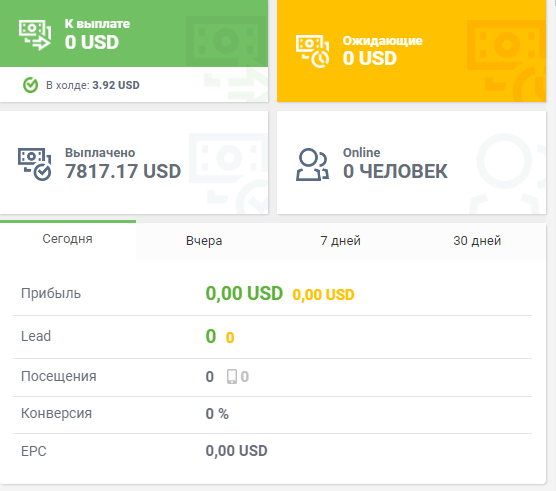Click the green Прибыль 0,00 USD value
The image size is (556, 491).
pyautogui.click(x=244, y=294)
